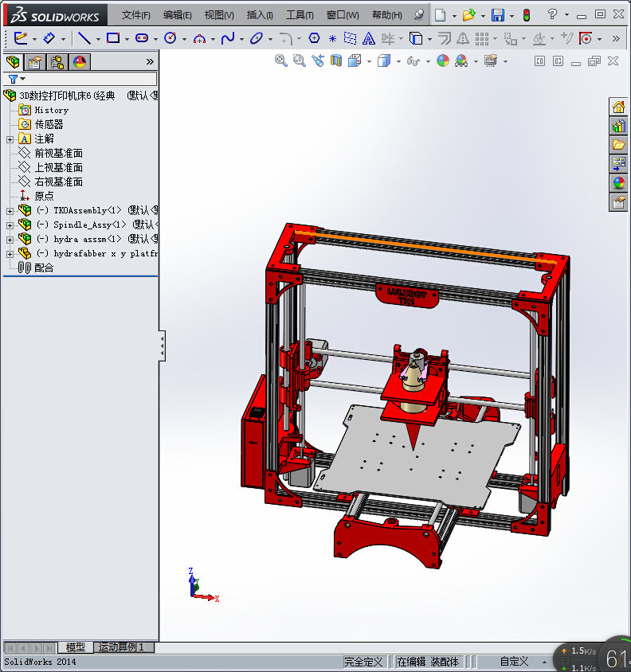Open the 插入(I) menu

point(260,15)
